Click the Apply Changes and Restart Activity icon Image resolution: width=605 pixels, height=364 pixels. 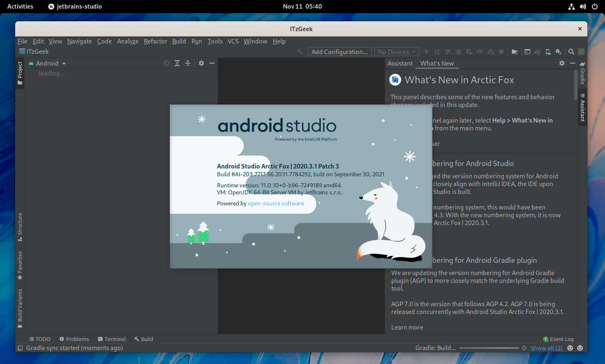coord(437,52)
